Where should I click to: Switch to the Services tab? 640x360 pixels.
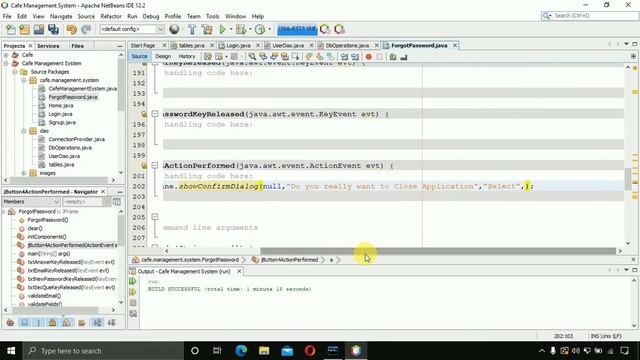pyautogui.click(x=48, y=46)
